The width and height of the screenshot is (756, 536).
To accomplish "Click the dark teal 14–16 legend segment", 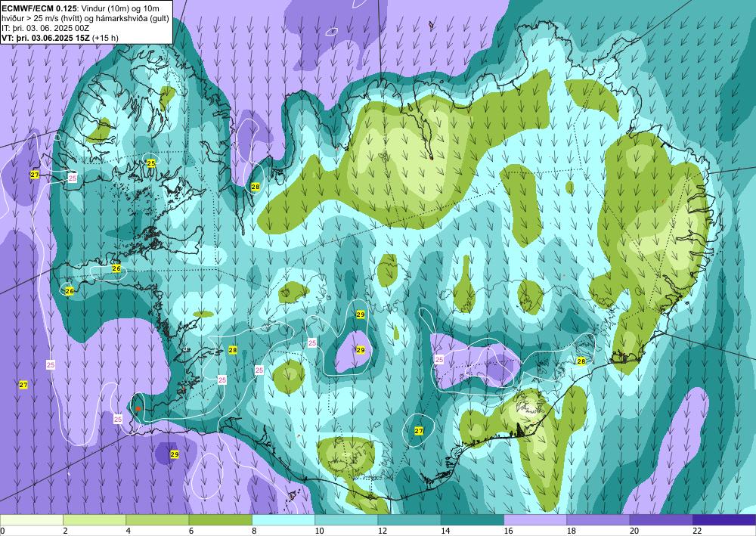I will 472,519.
